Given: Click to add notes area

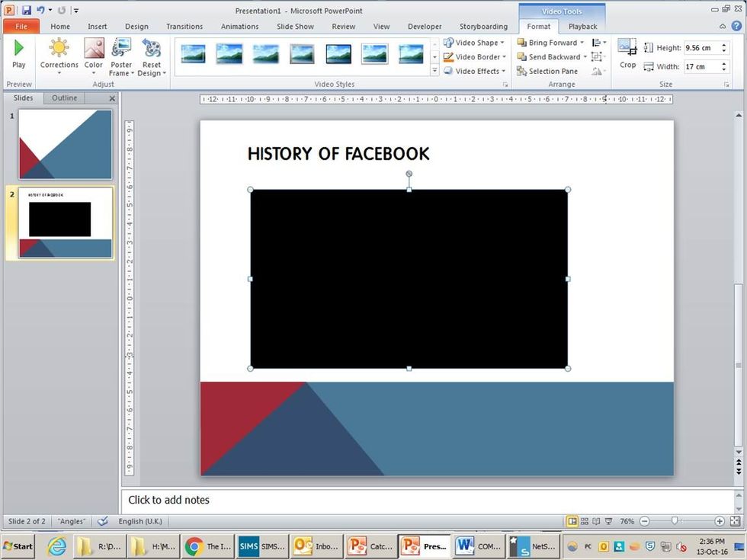Looking at the screenshot, I should (428, 500).
